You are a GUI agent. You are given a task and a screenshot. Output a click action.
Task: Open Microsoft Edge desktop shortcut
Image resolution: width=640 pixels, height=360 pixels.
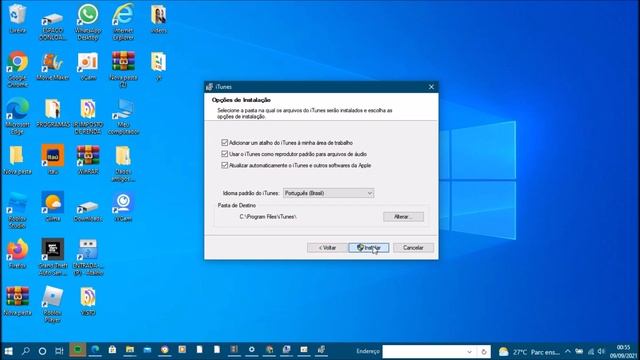coord(18,116)
